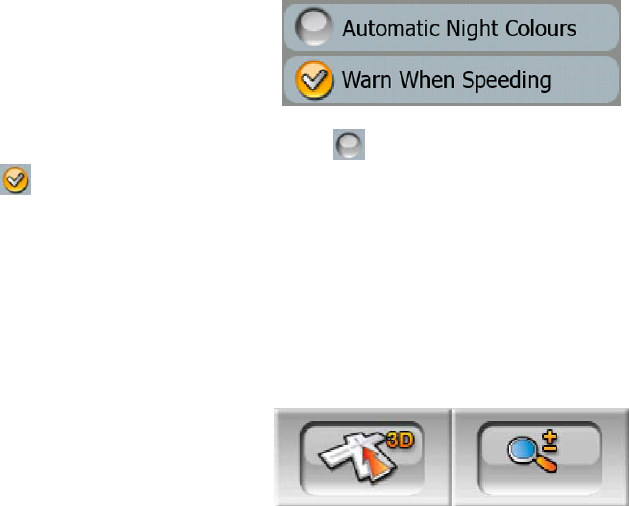Select the Automatic Night Colours text label
The height and width of the screenshot is (506, 629).
[x=459, y=28]
